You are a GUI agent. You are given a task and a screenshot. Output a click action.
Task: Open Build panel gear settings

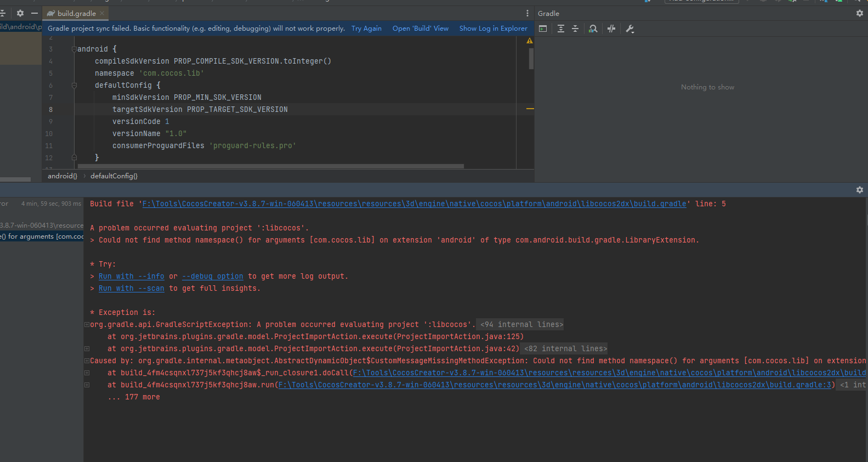pos(859,190)
